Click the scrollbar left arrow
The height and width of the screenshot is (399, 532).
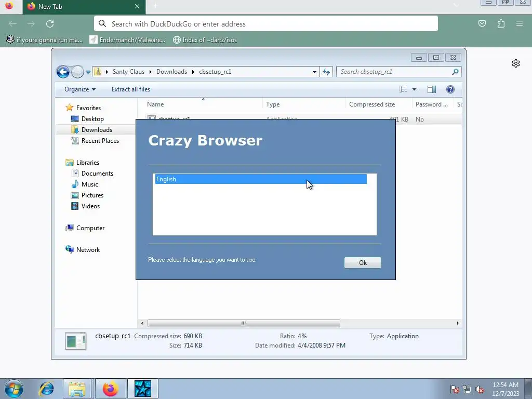142,323
